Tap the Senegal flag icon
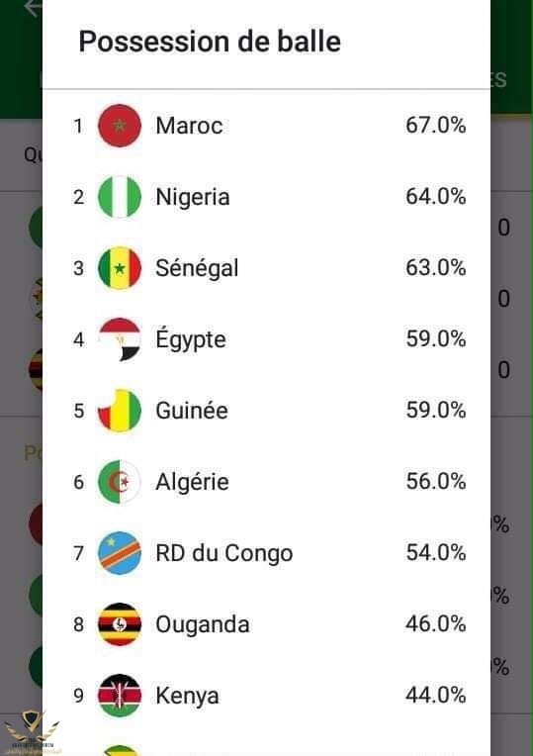The width and height of the screenshot is (533, 756). 120,268
